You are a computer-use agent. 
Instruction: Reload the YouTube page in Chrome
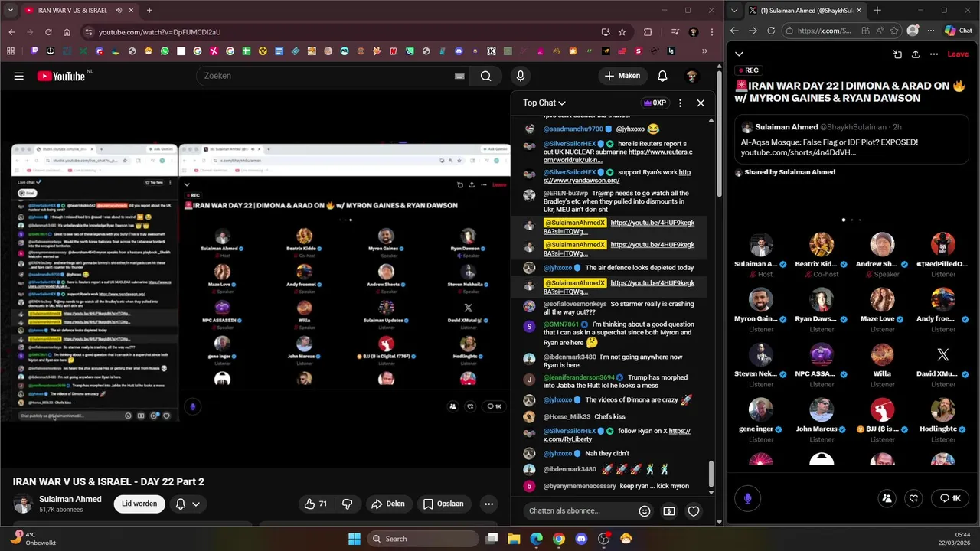point(48,32)
